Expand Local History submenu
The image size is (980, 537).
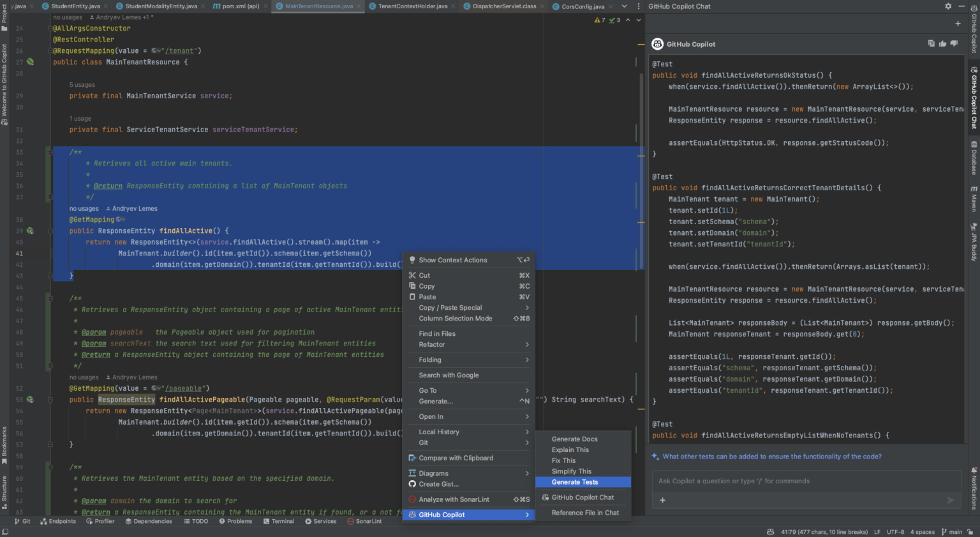(469, 432)
